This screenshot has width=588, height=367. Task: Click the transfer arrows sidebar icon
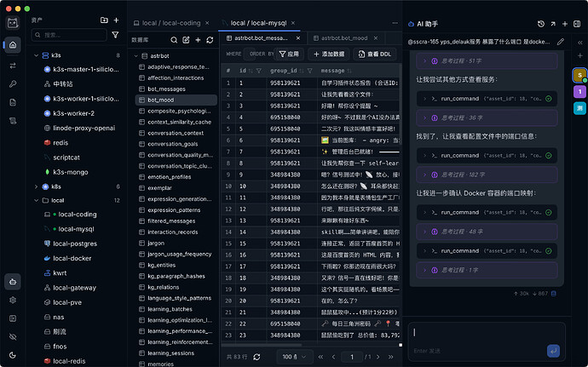click(13, 66)
